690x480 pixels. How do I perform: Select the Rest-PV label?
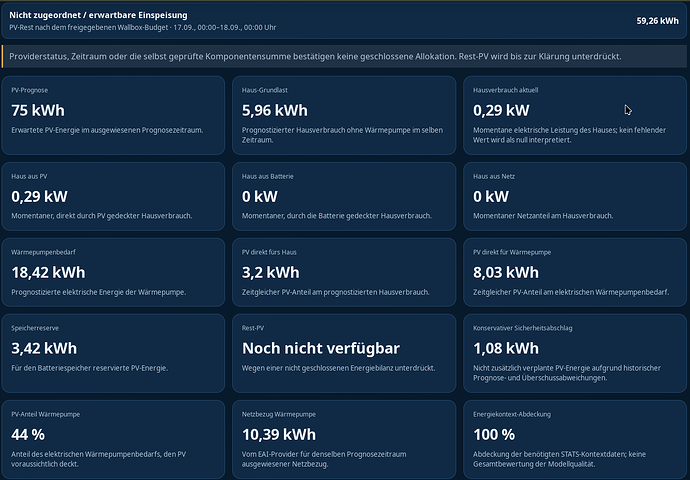coord(253,328)
